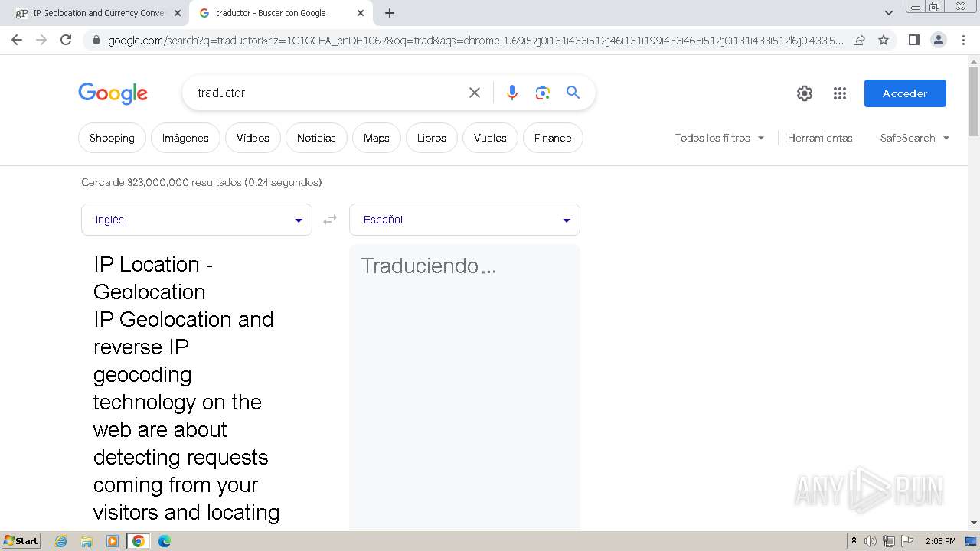Click the Cerca de 323,000,000 resultados text
The width and height of the screenshot is (980, 551).
coord(201,182)
